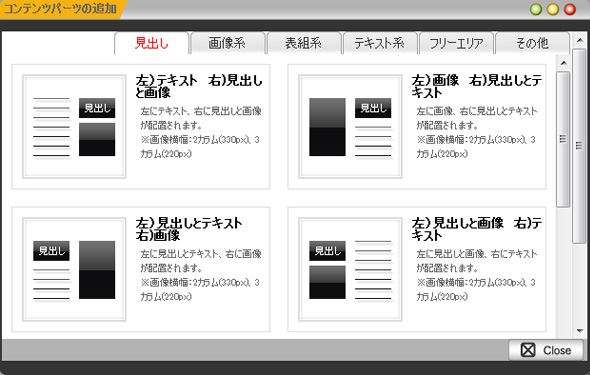Screen dimensions: 590x375
Task: Click outer scrollbar down arrow
Action: pyautogui.click(x=579, y=331)
